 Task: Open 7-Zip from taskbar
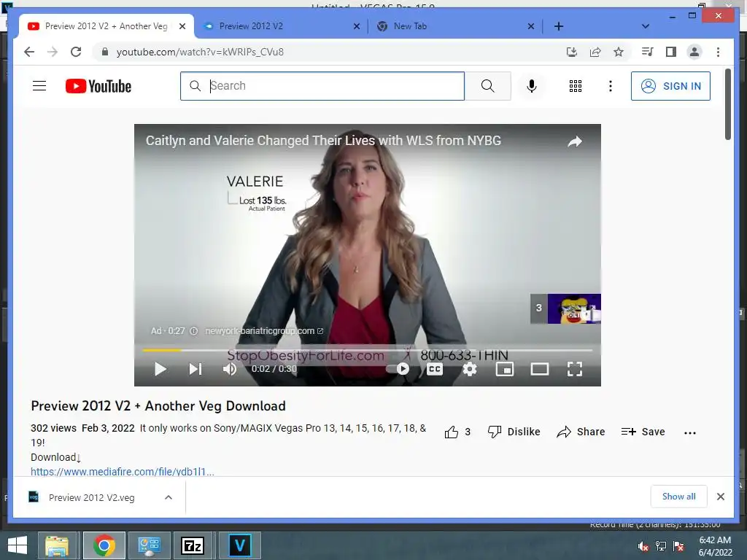(193, 545)
